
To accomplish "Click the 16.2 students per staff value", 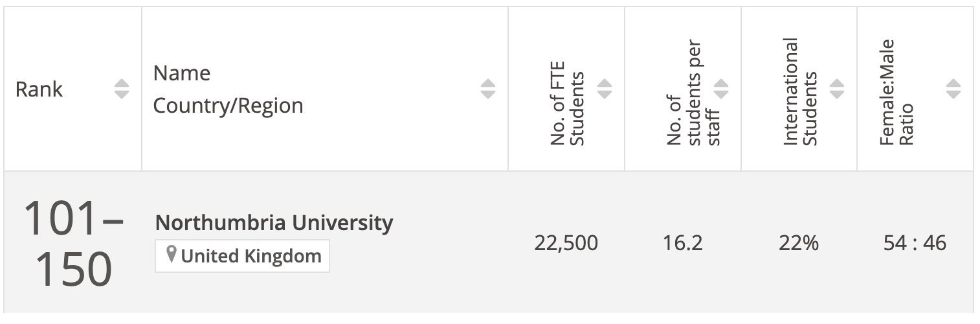I will 682,244.
